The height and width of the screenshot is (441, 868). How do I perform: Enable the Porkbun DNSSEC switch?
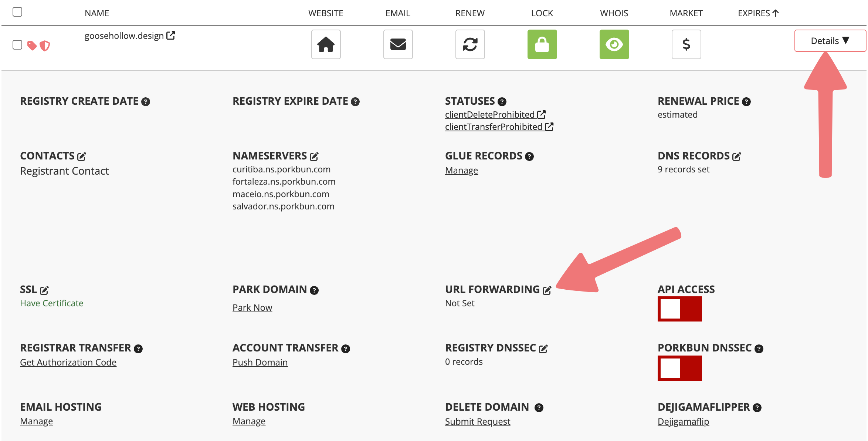click(679, 368)
